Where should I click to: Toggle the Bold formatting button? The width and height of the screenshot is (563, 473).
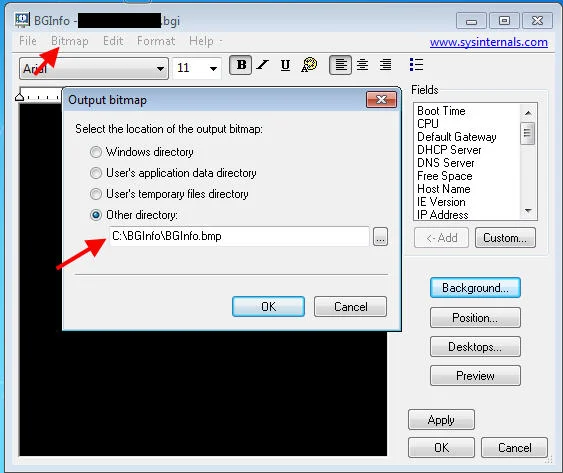pyautogui.click(x=240, y=65)
